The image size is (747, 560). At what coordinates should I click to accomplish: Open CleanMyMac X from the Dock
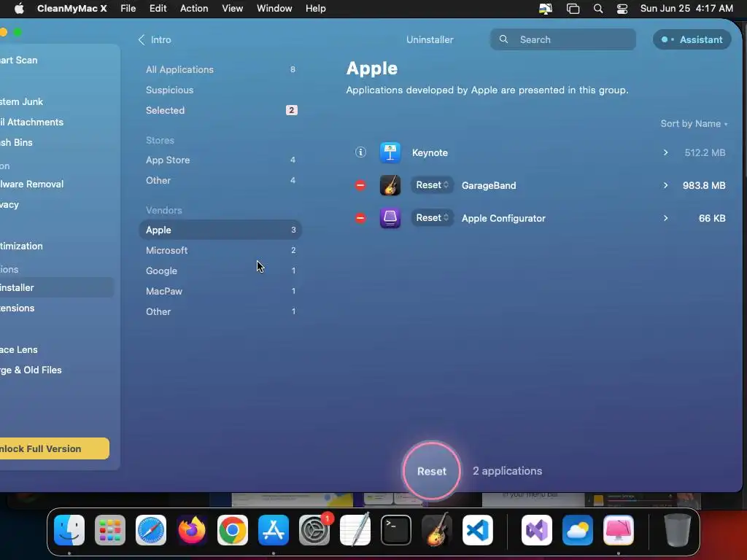click(x=619, y=530)
